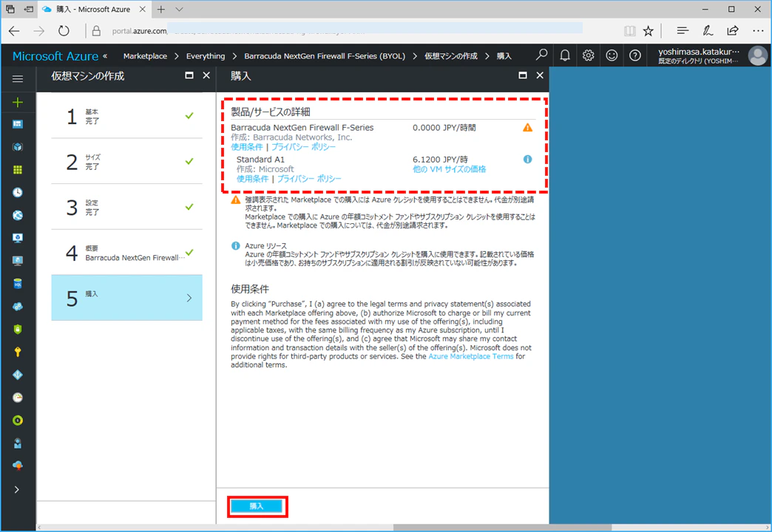Viewport: 772px width, 532px height.
Task: Go to Barracuda NextGen Firewall breadcrumb
Action: [325, 56]
